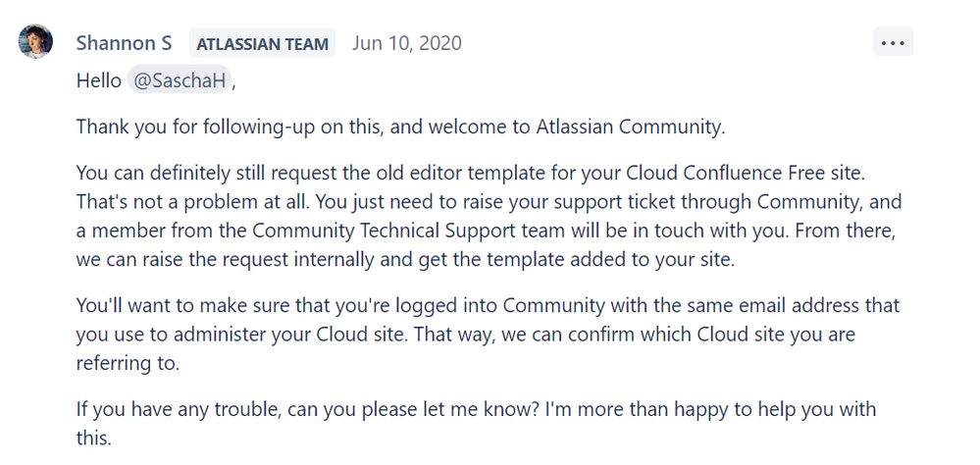Click the text "Cloud Confluence Free site"

click(745, 172)
